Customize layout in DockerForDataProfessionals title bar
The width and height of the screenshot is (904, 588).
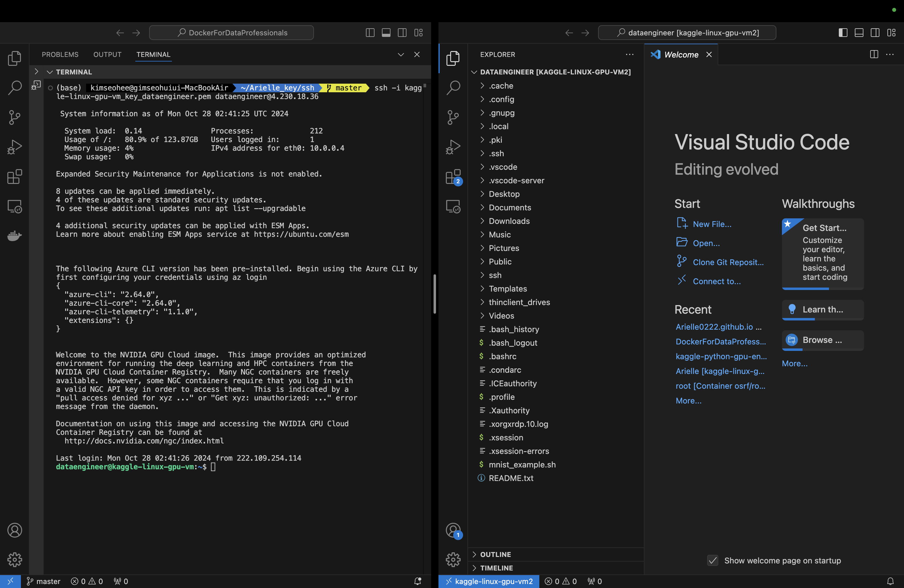coord(418,33)
